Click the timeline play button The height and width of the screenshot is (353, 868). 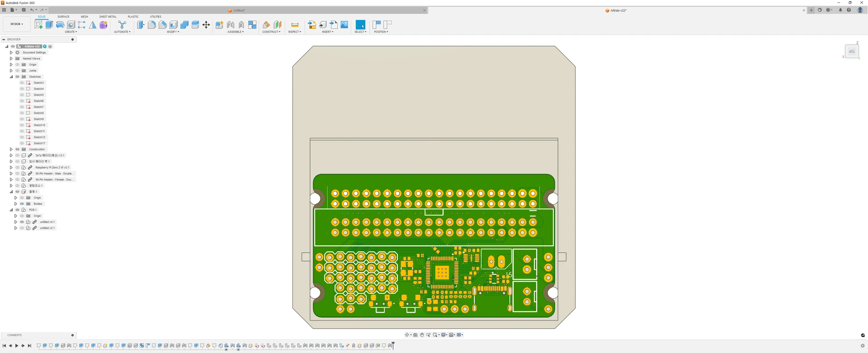click(x=17, y=346)
